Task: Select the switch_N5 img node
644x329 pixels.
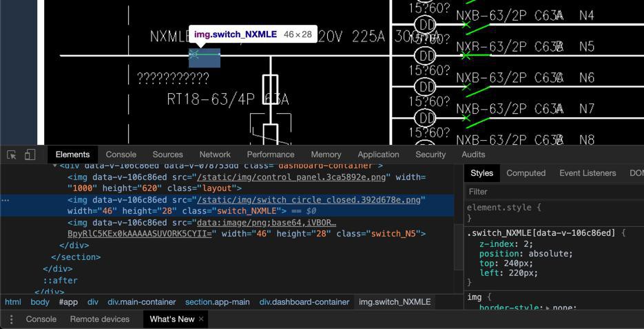Action: (247, 229)
